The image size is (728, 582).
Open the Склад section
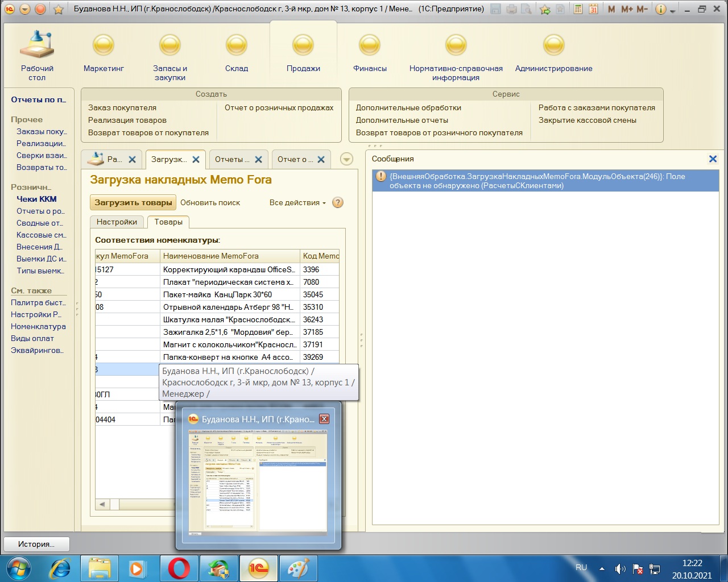click(236, 55)
